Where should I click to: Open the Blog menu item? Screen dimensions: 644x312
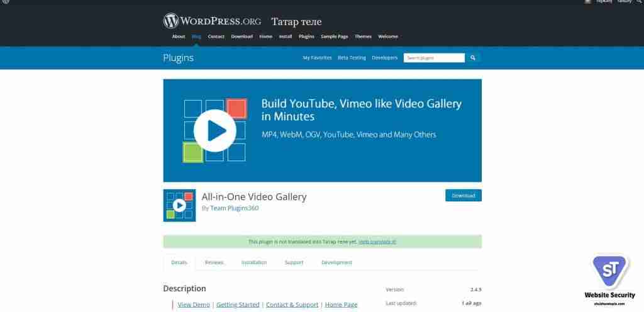coord(196,36)
